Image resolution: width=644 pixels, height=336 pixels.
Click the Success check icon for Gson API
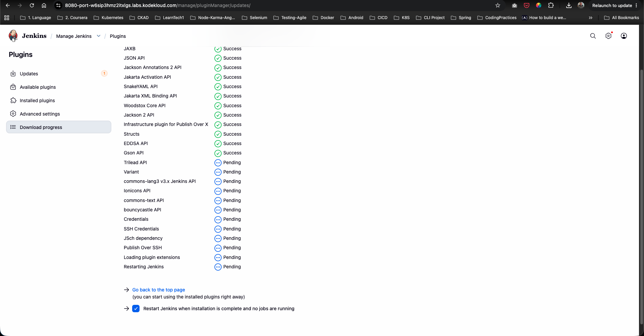click(x=218, y=153)
